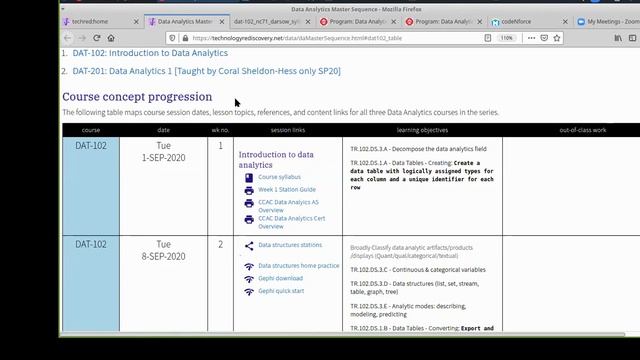Viewport: 640px width, 360px height.
Task: Close the techred:home tab
Action: point(136,22)
